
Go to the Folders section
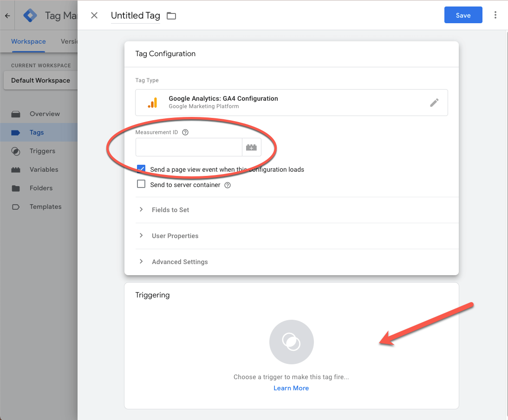[x=41, y=188]
